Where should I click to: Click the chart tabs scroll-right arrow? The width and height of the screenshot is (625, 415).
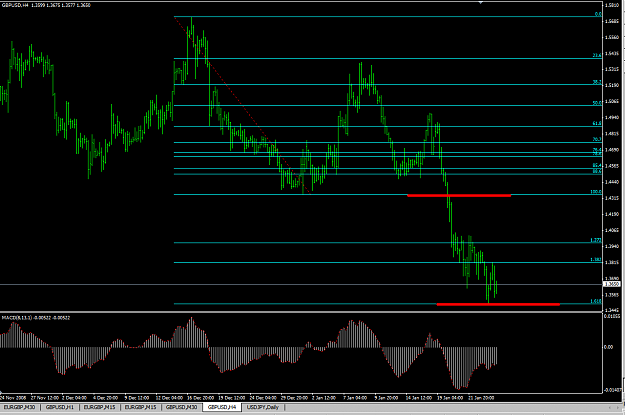click(620, 407)
